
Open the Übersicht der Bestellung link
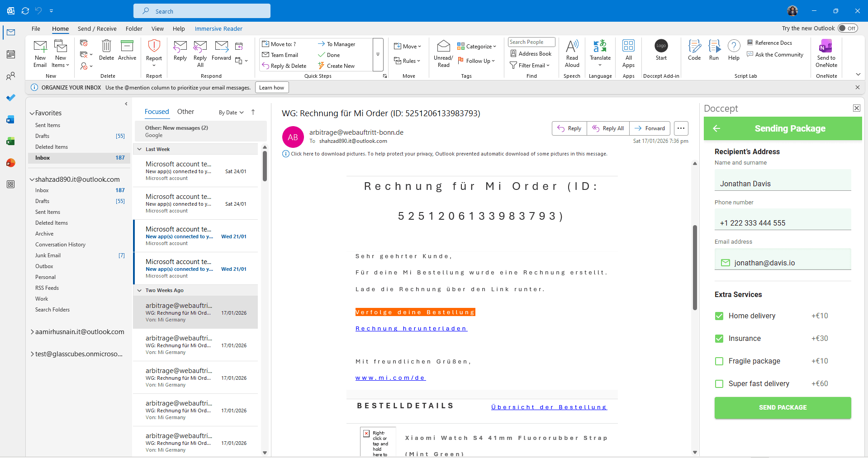click(549, 407)
